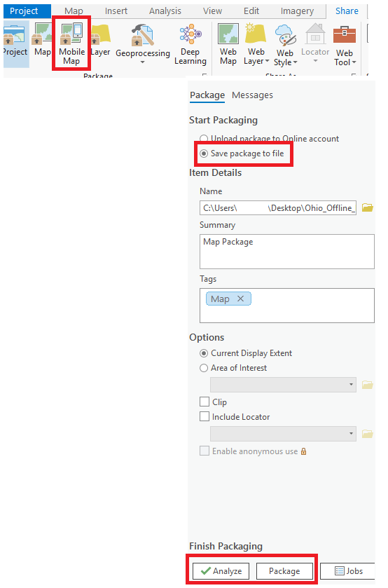Screen dimensions: 388x588
Task: Select the Project package icon
Action: tap(14, 34)
